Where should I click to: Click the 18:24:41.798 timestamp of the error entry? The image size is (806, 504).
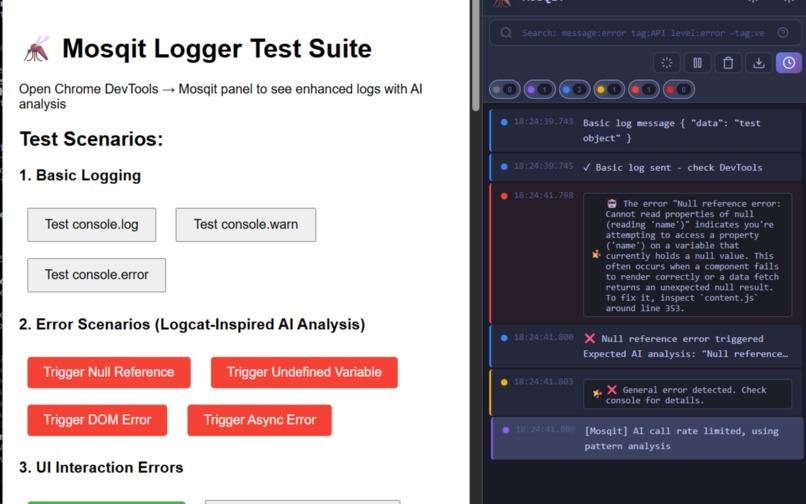pos(543,195)
